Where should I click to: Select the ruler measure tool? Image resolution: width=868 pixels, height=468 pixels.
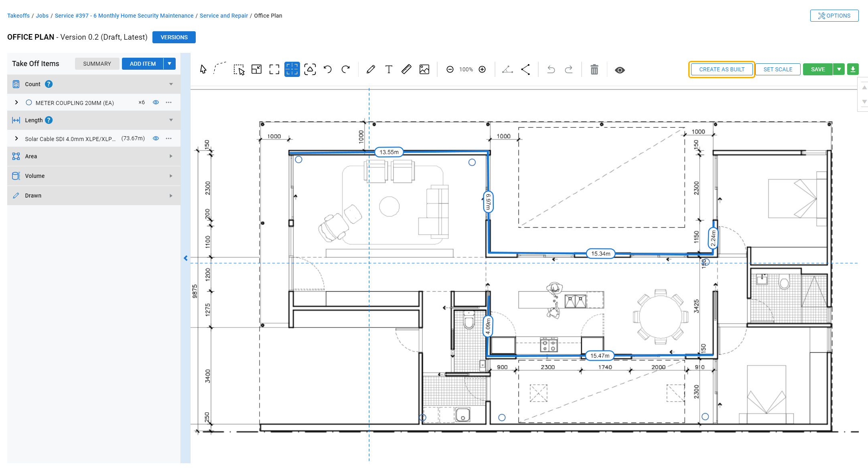[x=406, y=69]
